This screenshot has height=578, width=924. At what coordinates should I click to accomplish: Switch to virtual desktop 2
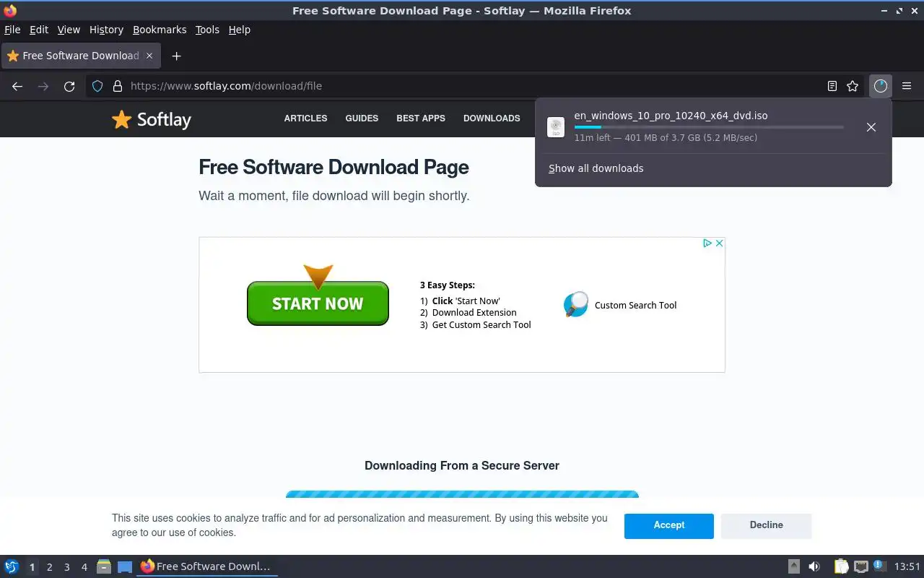(49, 567)
